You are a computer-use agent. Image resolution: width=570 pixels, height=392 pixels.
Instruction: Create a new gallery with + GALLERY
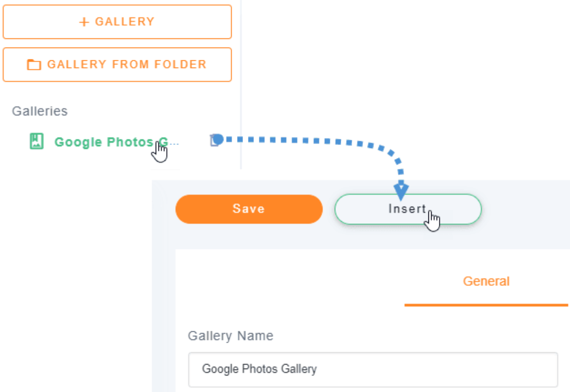[117, 22]
